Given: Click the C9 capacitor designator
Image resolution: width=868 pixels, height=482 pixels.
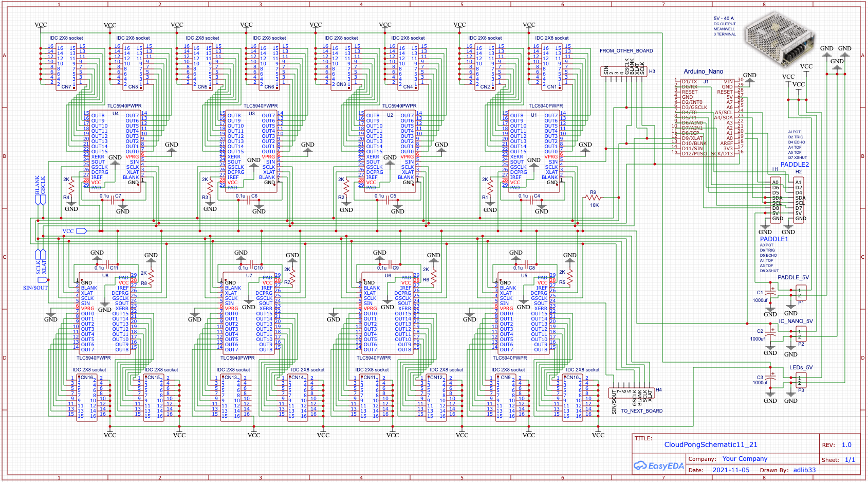Looking at the screenshot, I should click(x=396, y=268).
